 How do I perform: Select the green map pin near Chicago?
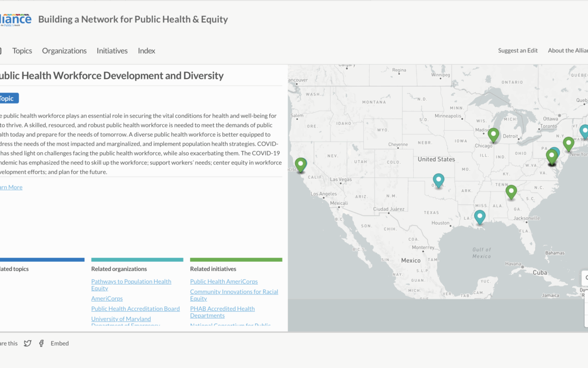493,135
